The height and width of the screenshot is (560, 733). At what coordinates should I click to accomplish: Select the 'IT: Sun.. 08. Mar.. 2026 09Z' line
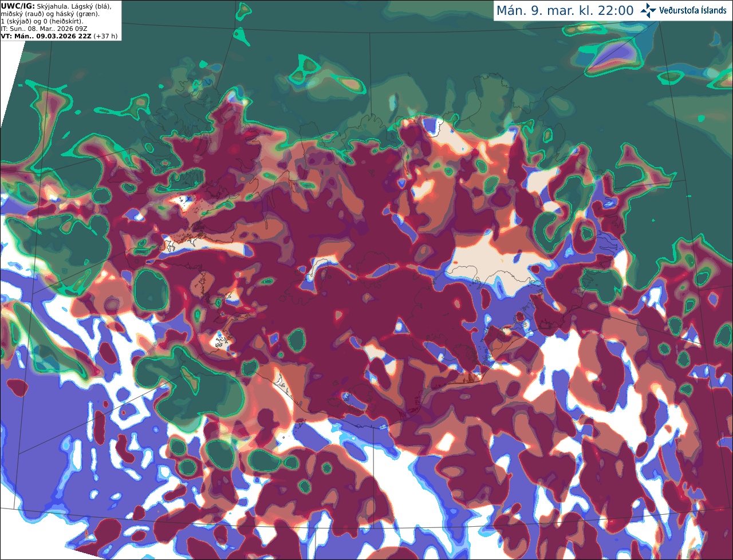click(44, 29)
